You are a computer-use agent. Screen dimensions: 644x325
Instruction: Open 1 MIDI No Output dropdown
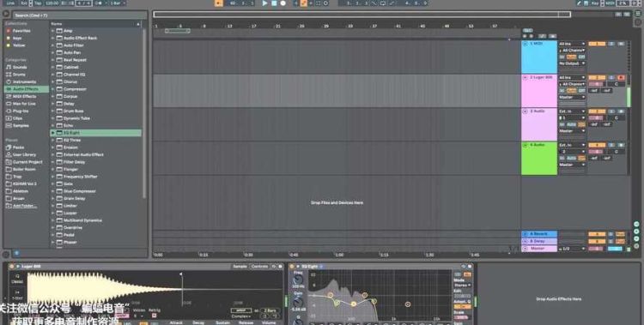572,63
